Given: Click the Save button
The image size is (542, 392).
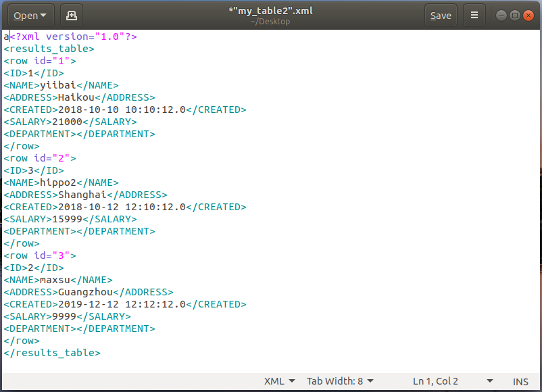Looking at the screenshot, I should [x=441, y=15].
